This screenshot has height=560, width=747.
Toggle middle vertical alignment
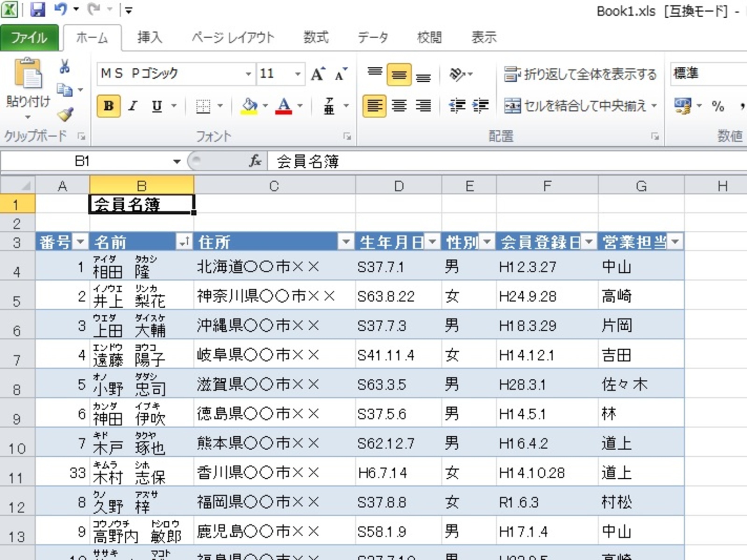[x=398, y=74]
